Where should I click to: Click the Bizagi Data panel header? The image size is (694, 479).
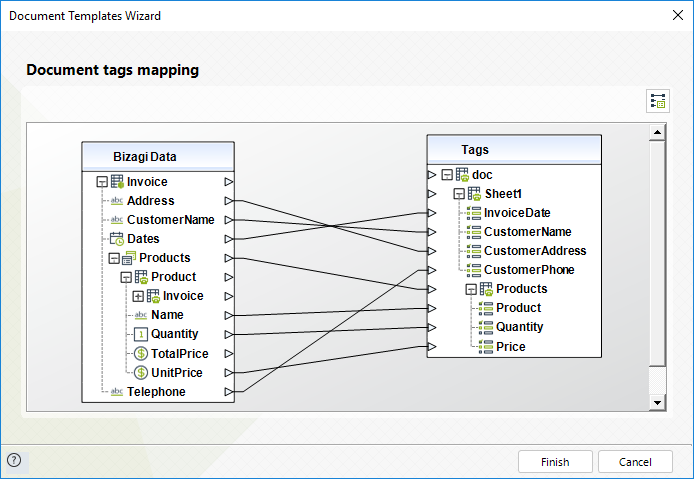tap(158, 157)
